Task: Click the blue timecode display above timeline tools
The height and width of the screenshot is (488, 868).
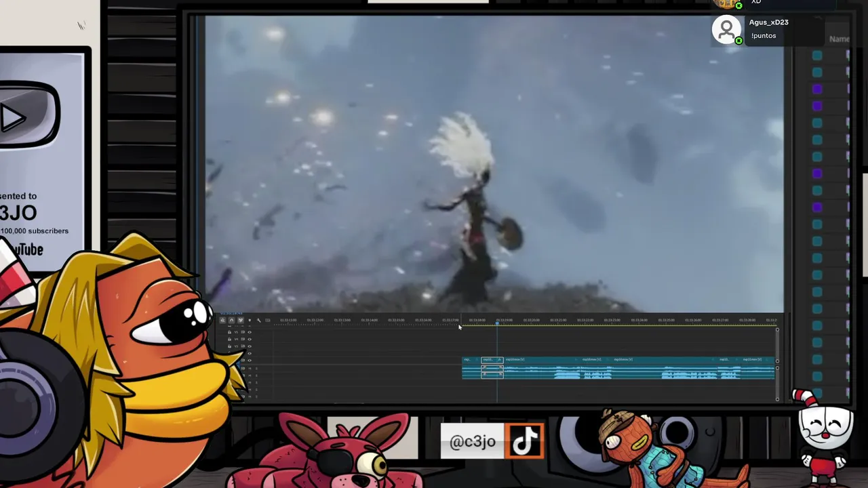Action: coord(231,313)
